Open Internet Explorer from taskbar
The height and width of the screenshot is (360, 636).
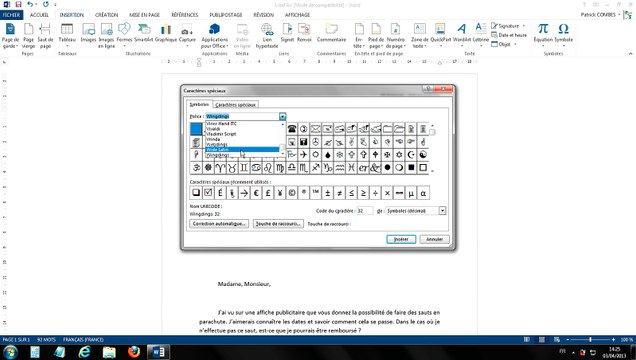tap(84, 352)
